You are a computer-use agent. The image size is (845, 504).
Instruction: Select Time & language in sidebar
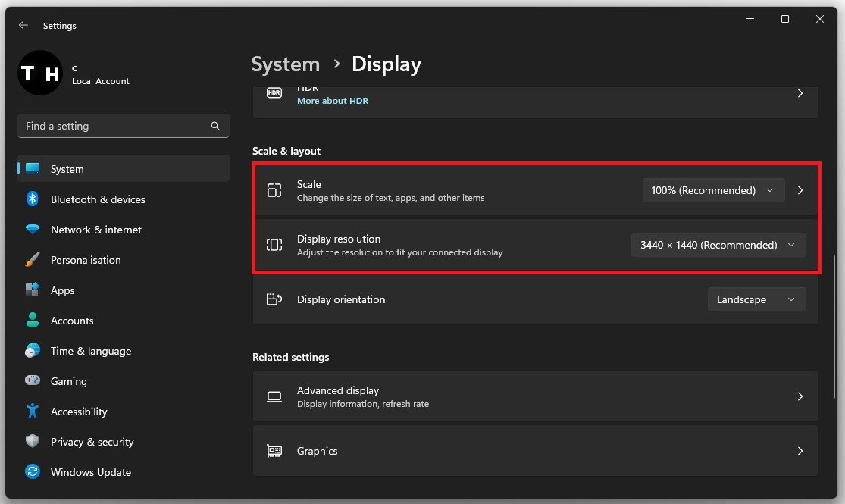point(90,351)
